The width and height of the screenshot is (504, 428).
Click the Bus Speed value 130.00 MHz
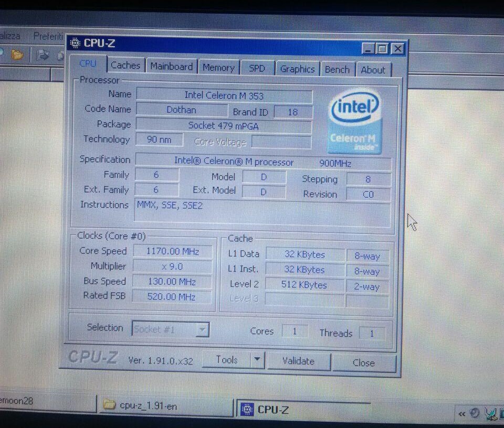coord(172,282)
